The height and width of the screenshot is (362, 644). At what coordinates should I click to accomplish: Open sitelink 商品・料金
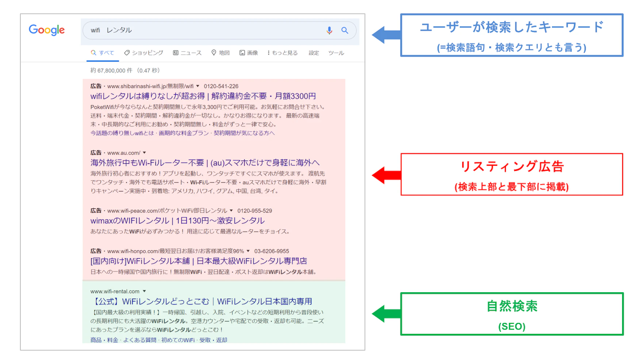click(x=104, y=340)
